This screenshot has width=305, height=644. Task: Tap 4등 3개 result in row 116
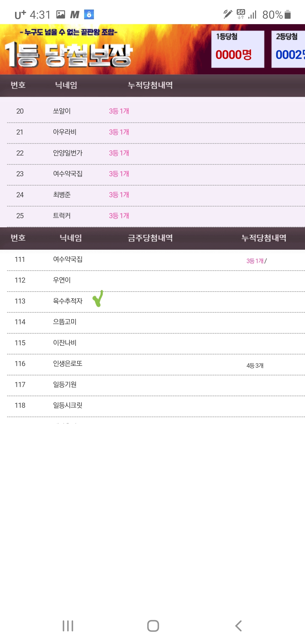pos(255,365)
